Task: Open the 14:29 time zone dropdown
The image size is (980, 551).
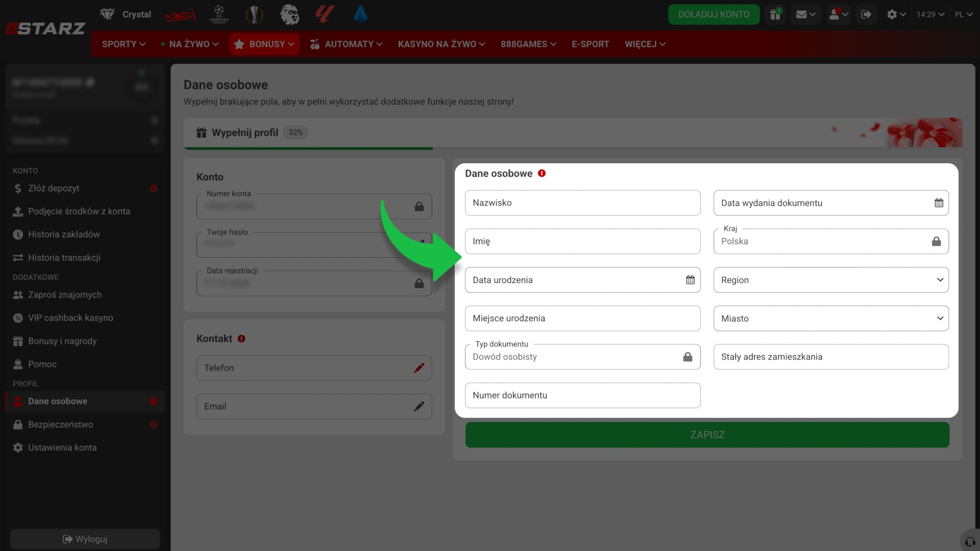Action: [x=930, y=14]
